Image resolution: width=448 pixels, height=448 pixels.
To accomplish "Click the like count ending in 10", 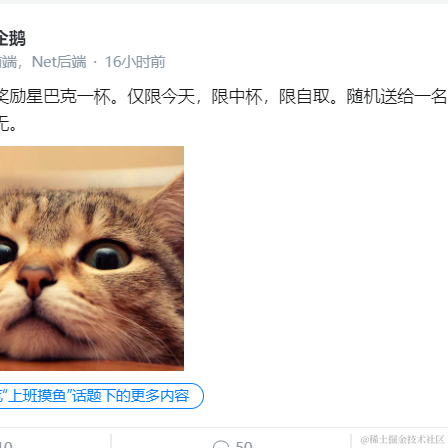I will 6,445.
